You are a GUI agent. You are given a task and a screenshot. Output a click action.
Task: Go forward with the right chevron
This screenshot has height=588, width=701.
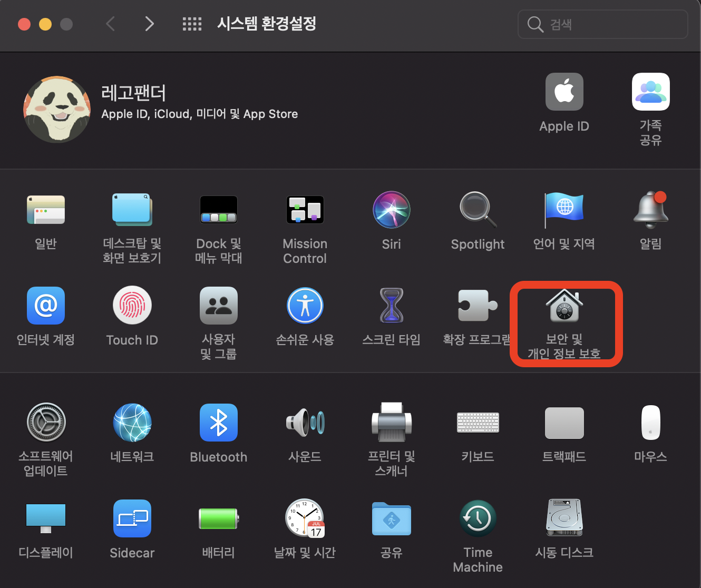point(150,24)
